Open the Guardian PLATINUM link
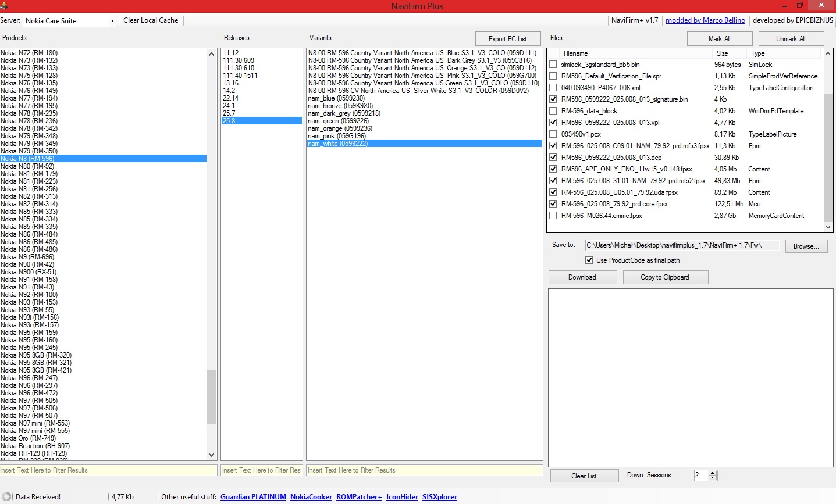Screen dimensions: 836x504 tap(253, 497)
